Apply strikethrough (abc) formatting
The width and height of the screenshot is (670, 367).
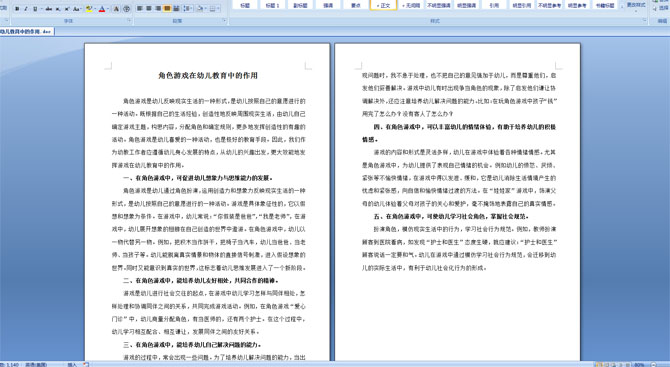(x=49, y=9)
